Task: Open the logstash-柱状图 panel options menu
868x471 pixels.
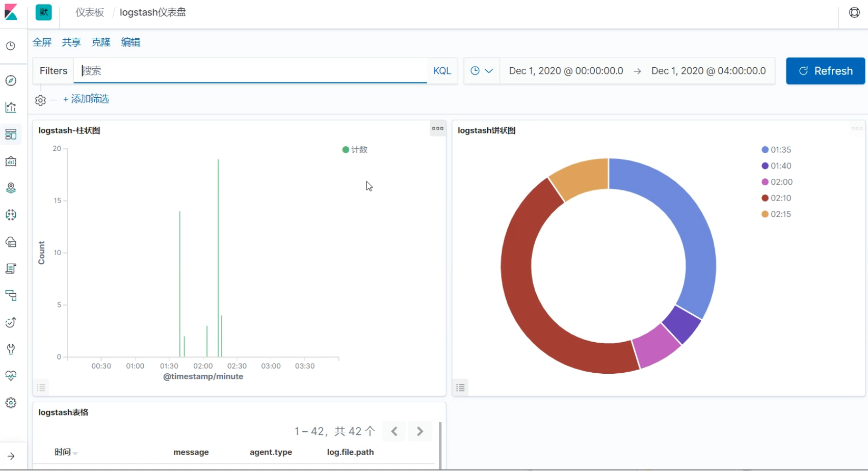Action: [437, 129]
